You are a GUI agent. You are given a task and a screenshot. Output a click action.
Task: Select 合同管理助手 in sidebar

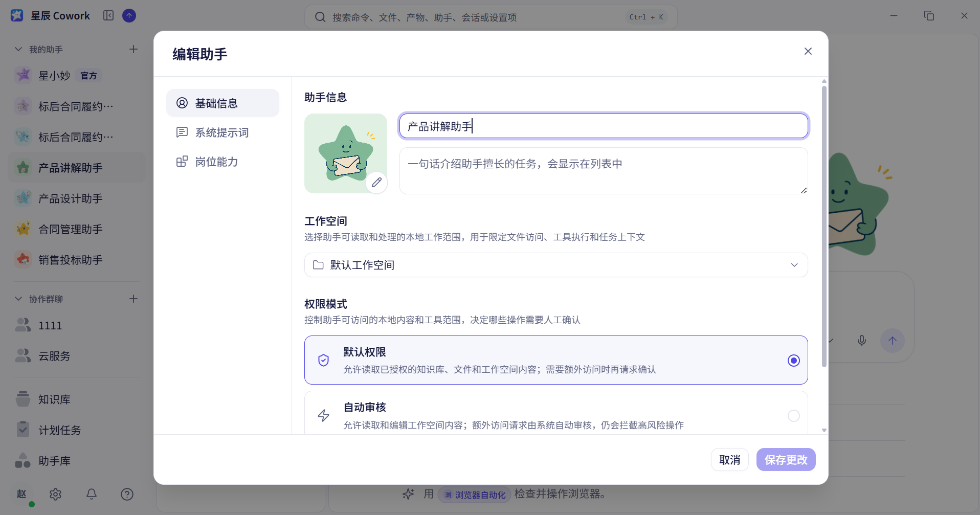[x=77, y=229]
